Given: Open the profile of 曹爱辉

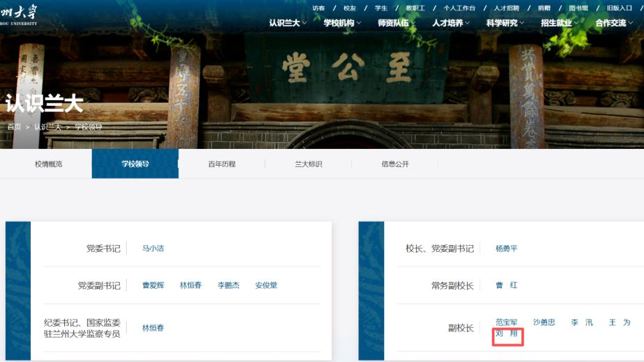Looking at the screenshot, I should click(x=153, y=285).
